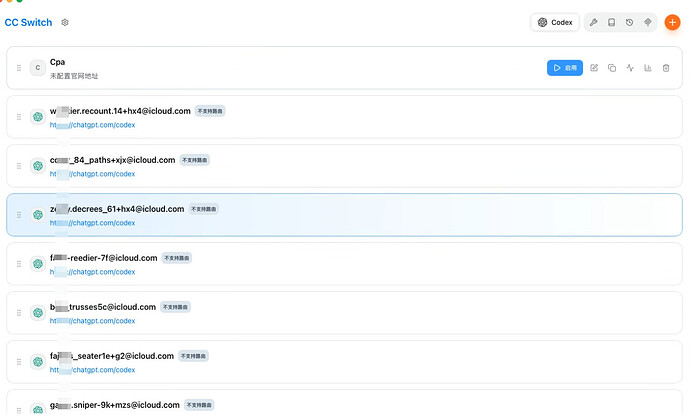
Task: Enable the Cpa provider with blue button
Action: 565,68
